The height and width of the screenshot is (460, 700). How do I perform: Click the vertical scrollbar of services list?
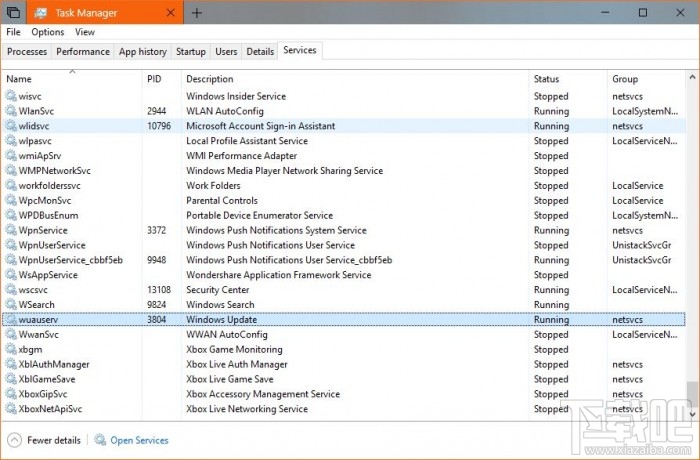[693, 250]
